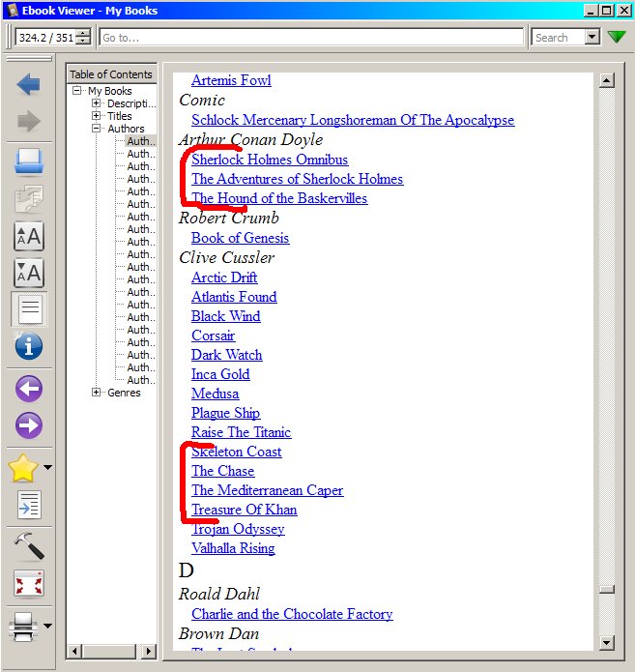Screen dimensions: 635x672
Task: Click the reference mode icon
Action: 29,505
